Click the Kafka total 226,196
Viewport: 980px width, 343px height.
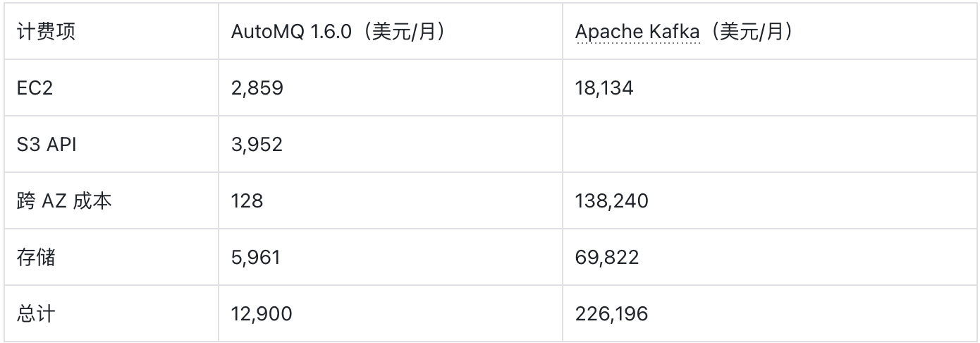click(611, 314)
